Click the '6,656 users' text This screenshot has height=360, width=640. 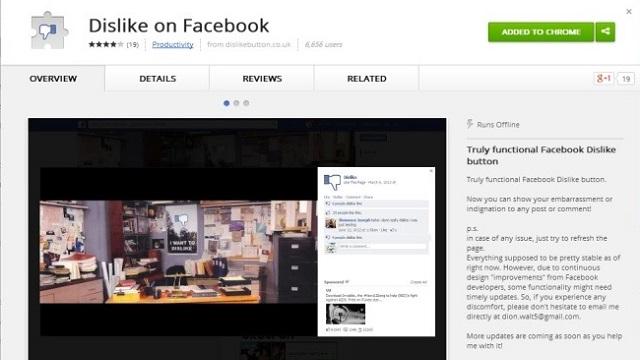[324, 44]
